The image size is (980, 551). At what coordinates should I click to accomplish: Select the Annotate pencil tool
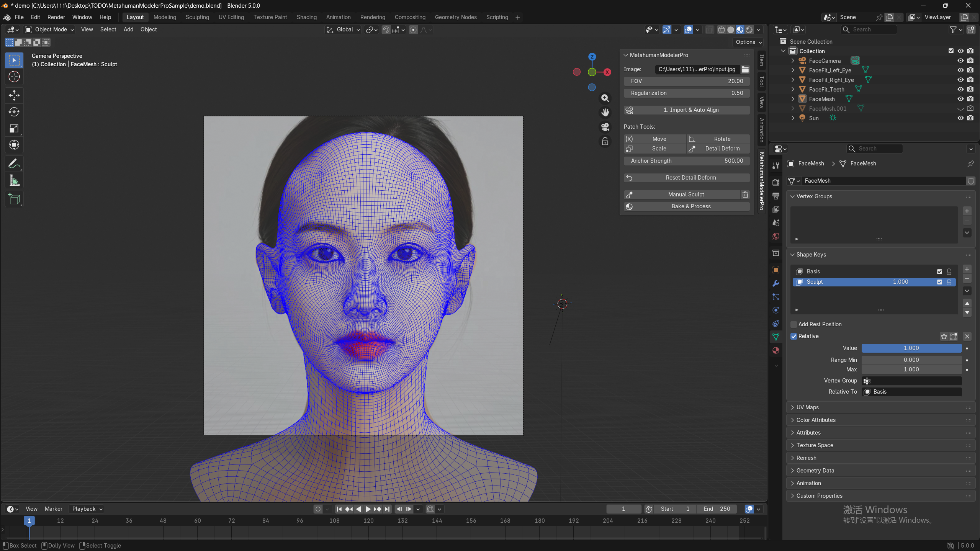[14, 164]
